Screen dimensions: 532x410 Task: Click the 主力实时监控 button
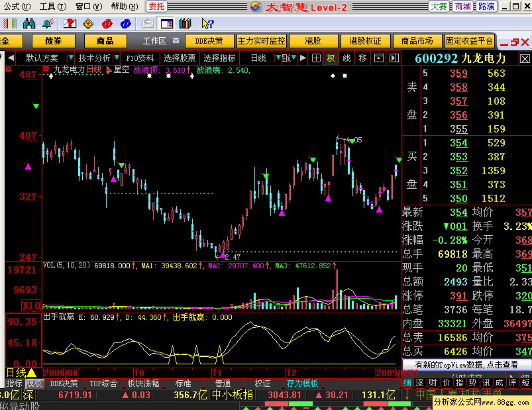(261, 41)
